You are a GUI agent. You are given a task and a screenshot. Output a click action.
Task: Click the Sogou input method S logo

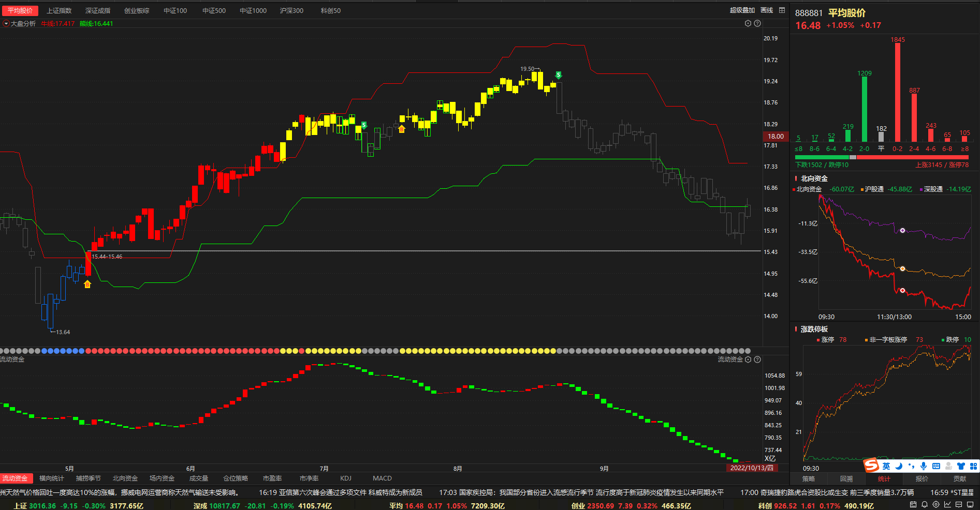pos(871,465)
